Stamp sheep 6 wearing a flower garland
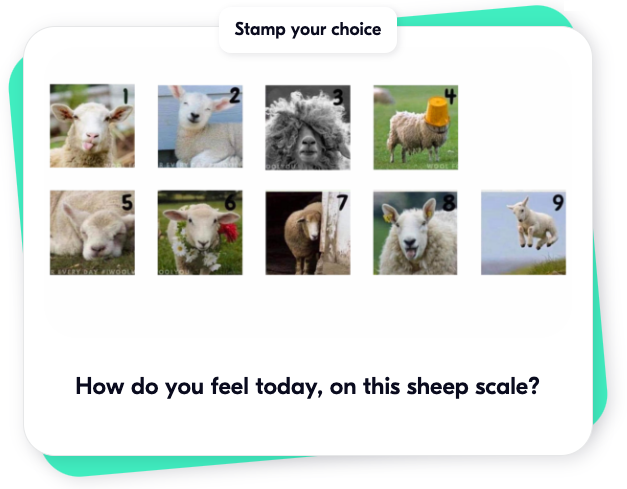This screenshot has width=627, height=489. pyautogui.click(x=200, y=233)
